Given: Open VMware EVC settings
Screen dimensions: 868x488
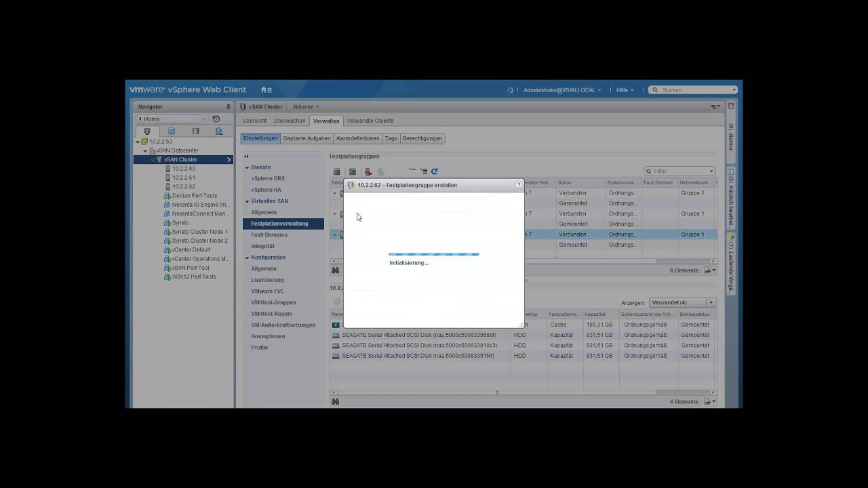Looking at the screenshot, I should pos(268,291).
